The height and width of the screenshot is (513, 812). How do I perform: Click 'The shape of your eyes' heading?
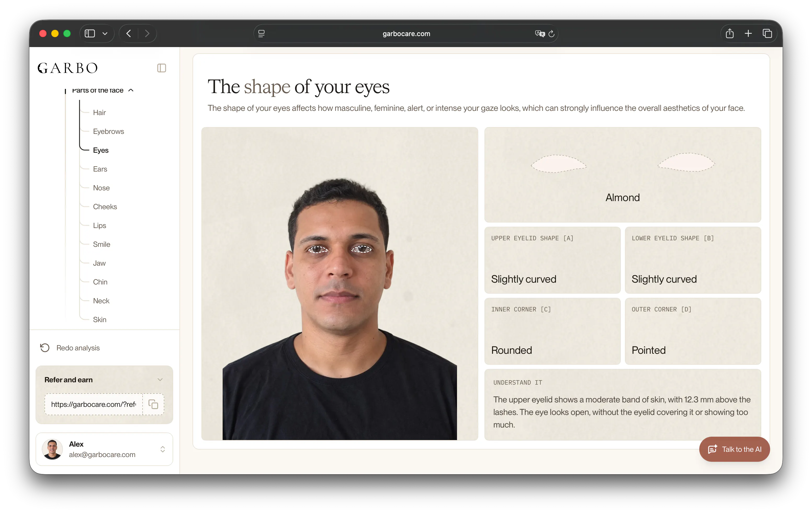click(x=298, y=87)
